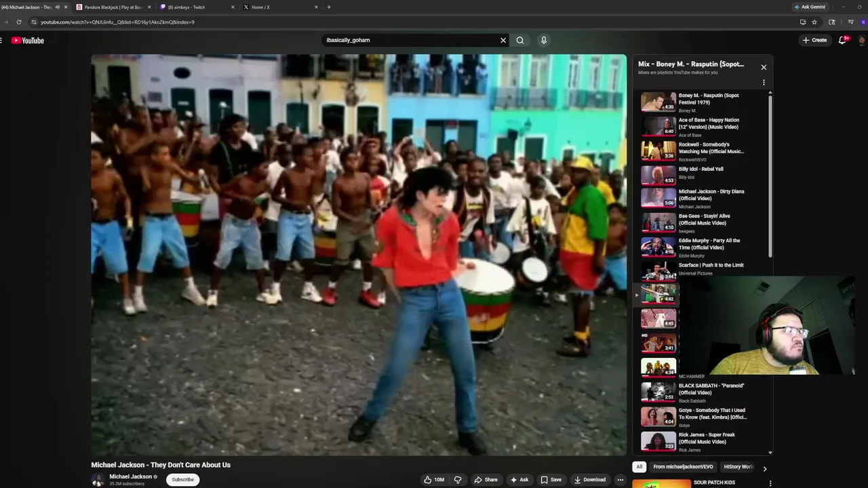
Task: Select the All filter chip
Action: tap(639, 467)
